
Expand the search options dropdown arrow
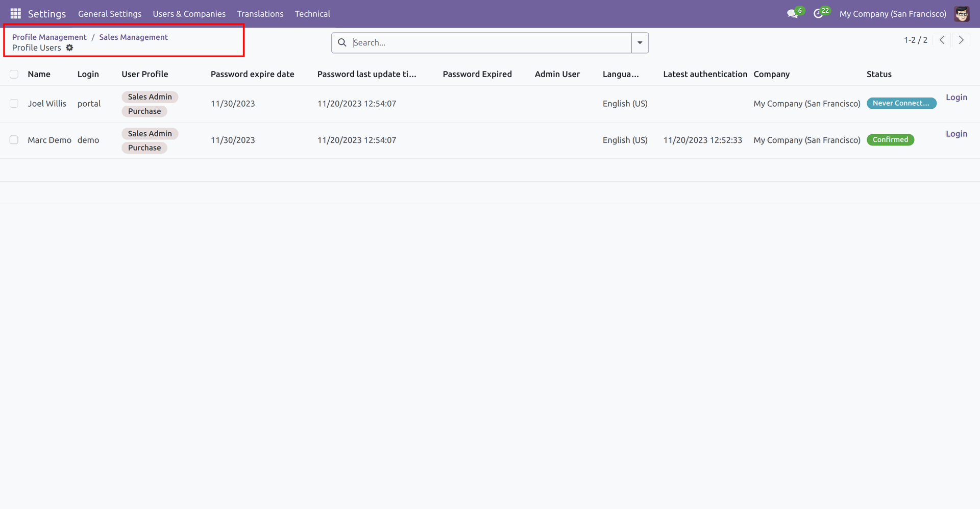click(x=640, y=43)
